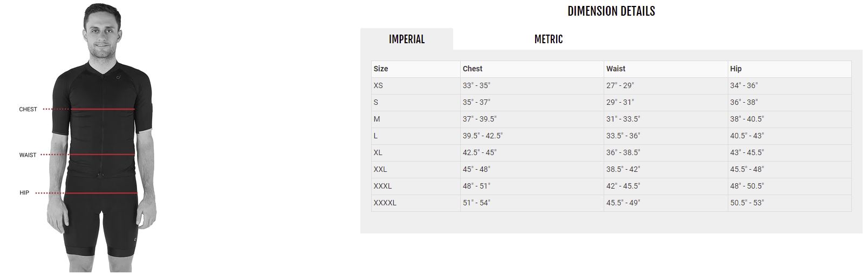
Task: Click the chest cell reading 39.5" - 42.5"
Action: pos(482,136)
